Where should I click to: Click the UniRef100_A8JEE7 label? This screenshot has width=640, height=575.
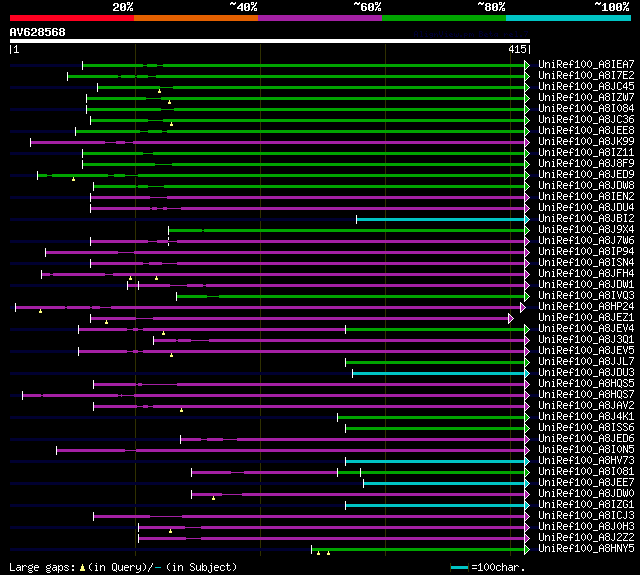586,483
